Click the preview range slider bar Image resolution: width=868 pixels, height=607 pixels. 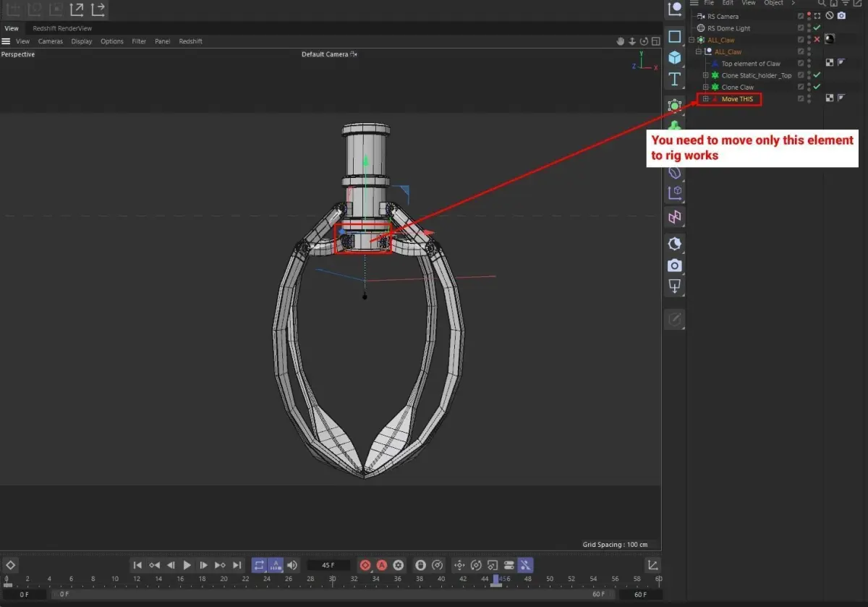335,594
